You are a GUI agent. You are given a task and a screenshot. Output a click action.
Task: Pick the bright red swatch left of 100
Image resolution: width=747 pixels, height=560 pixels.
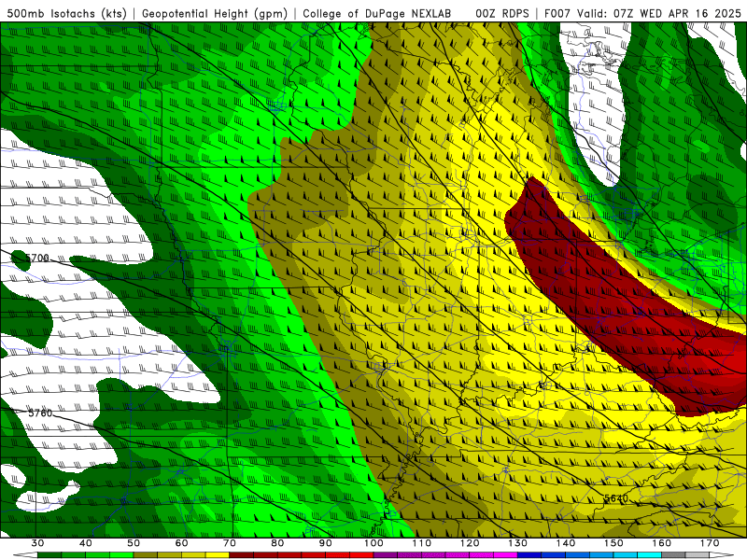tap(361, 555)
